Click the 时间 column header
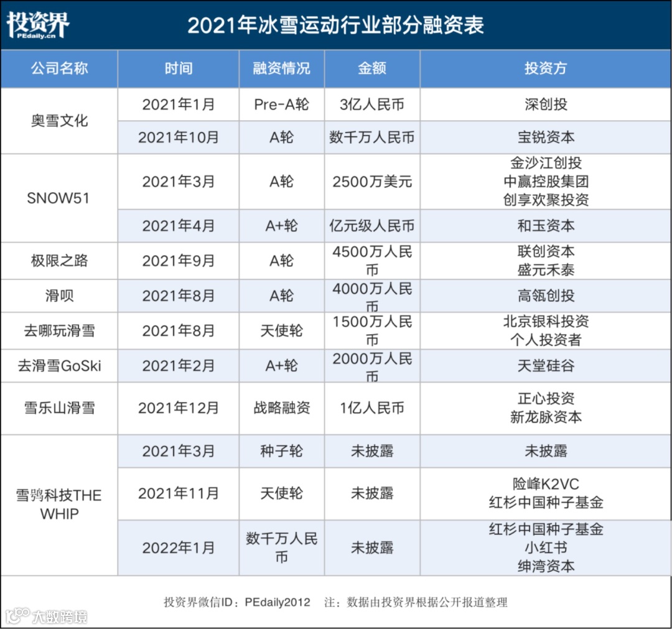Screen dimensions: 672x629 coord(179,68)
